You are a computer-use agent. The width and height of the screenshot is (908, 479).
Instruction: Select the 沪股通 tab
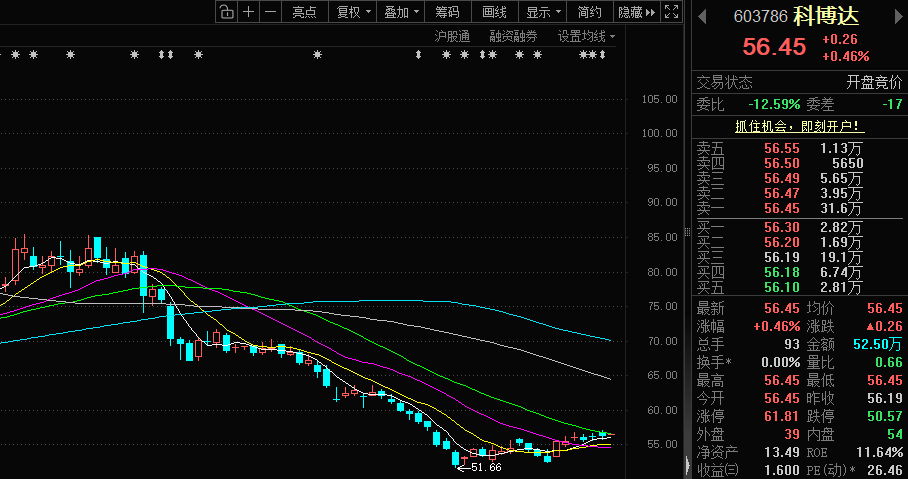452,36
